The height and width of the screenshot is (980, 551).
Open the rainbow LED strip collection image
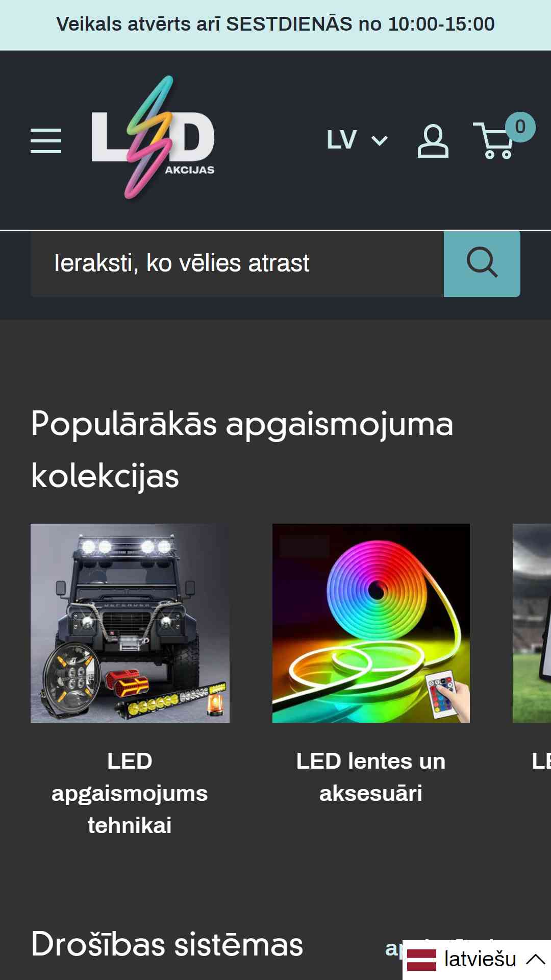point(371,623)
